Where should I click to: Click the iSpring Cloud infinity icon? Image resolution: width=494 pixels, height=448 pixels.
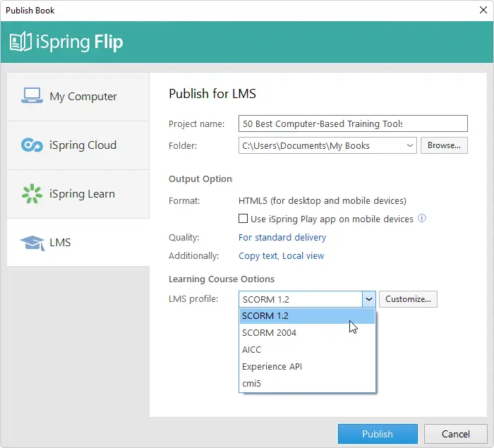(32, 145)
